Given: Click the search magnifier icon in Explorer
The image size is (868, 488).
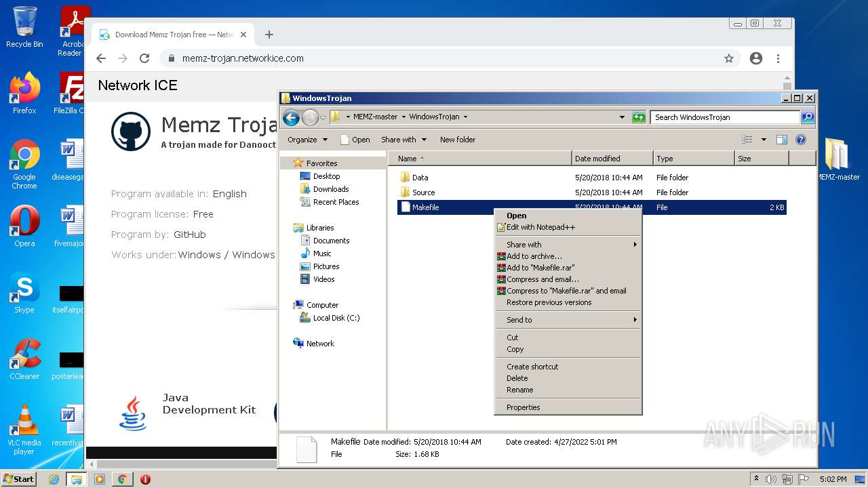Looking at the screenshot, I should pos(807,117).
